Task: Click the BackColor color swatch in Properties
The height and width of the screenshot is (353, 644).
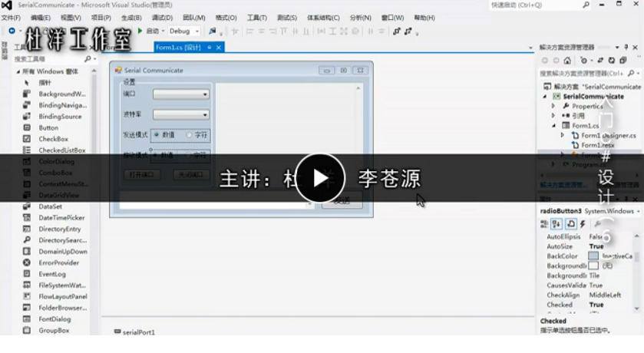Action: (593, 256)
